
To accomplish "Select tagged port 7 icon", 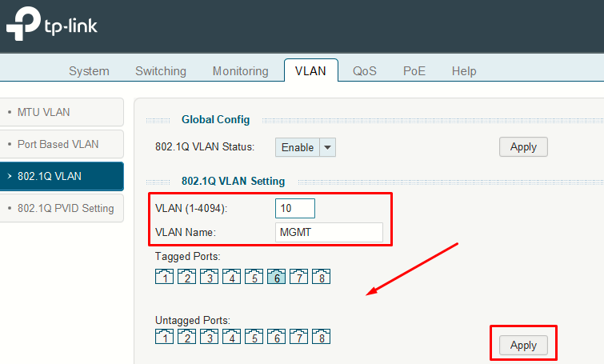I will (x=298, y=276).
